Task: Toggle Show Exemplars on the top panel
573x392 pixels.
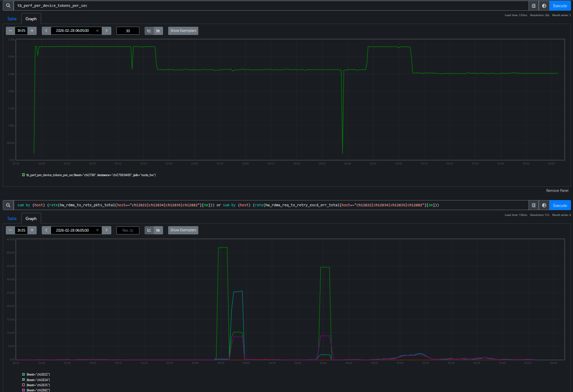Action: tap(183, 30)
